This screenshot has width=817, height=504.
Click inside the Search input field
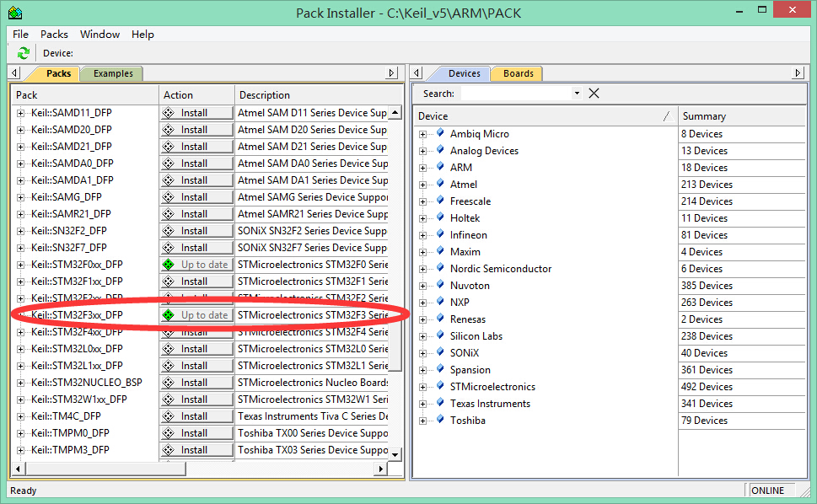[516, 94]
